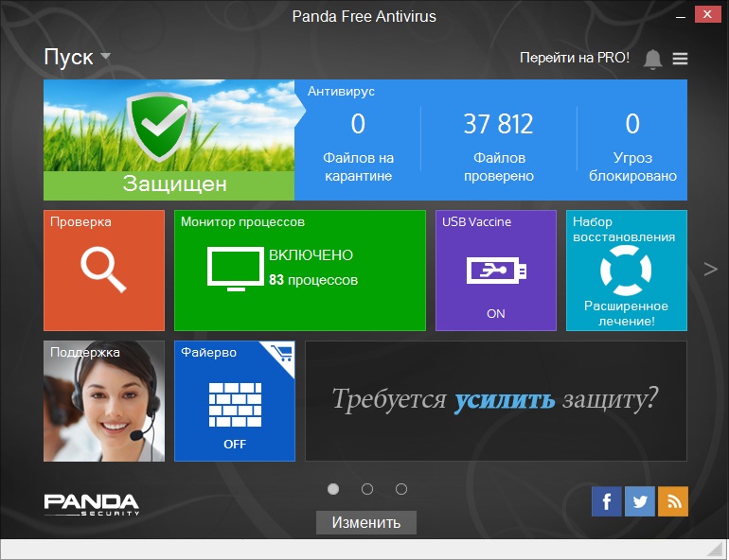Click the firewall brick wall icon

pyautogui.click(x=235, y=405)
